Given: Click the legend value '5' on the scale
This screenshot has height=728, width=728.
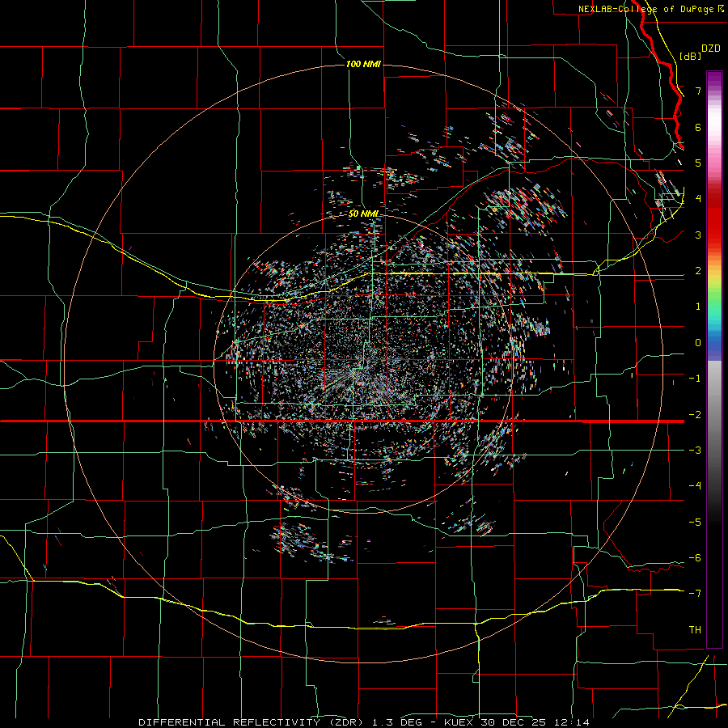Looking at the screenshot, I should (698, 163).
